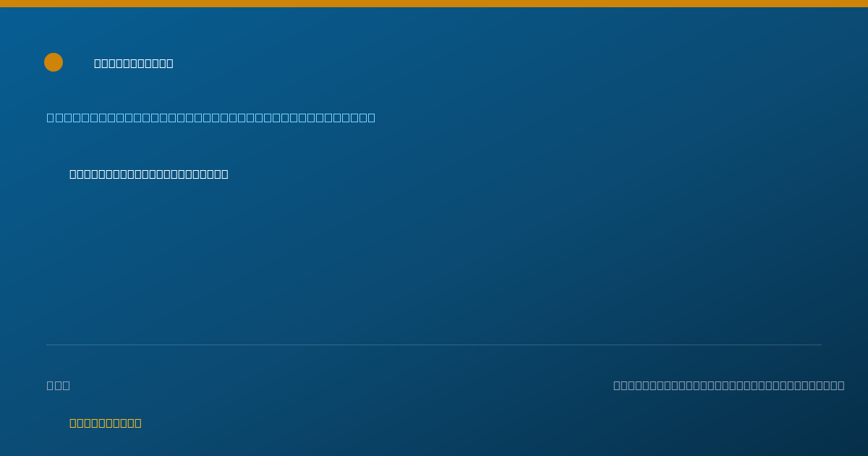
Task: Click the thin horizontal divider line
Action: (434, 345)
